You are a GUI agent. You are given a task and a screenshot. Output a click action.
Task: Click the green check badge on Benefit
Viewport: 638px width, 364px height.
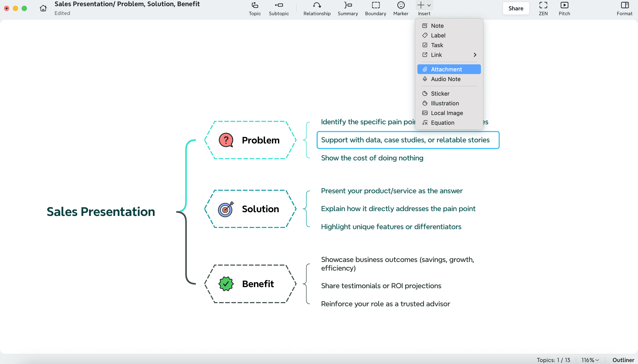coord(226,284)
